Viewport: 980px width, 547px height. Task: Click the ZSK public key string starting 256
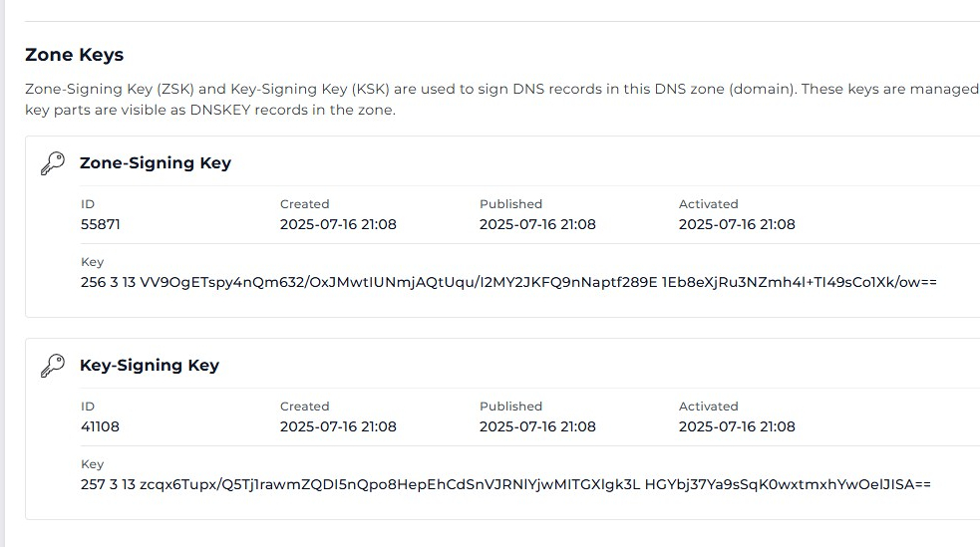508,282
